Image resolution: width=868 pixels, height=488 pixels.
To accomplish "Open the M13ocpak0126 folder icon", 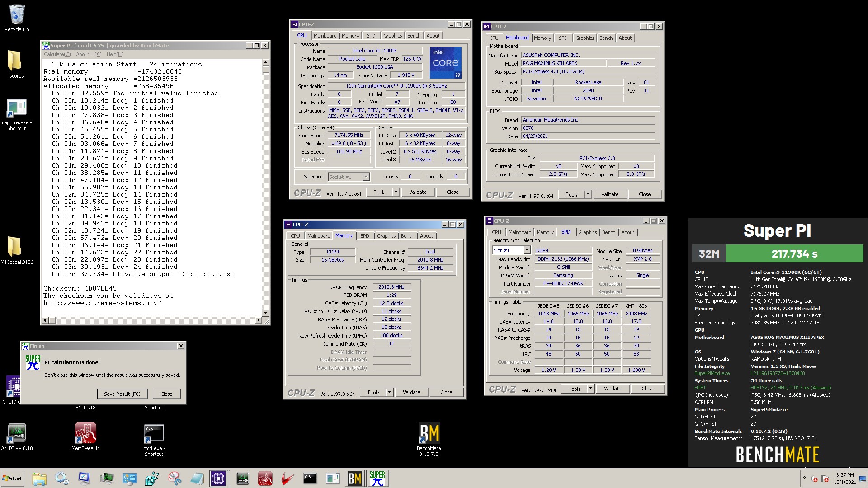I will click(17, 250).
